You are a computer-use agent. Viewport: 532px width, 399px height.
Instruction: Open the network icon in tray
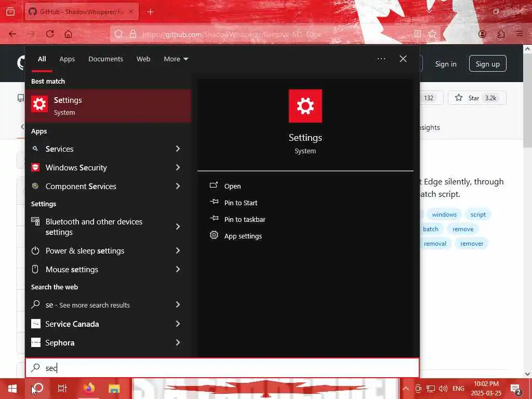[x=431, y=389]
